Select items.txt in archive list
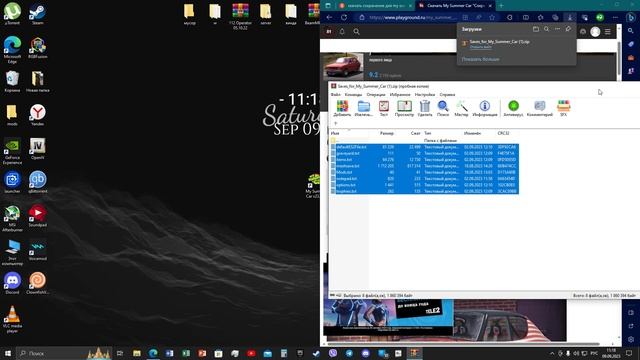The width and height of the screenshot is (640, 360). [424, 160]
